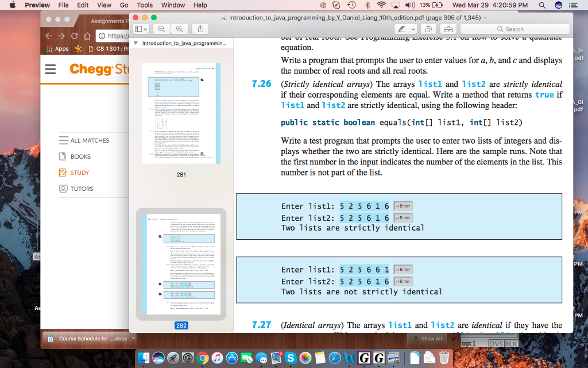588x368 pixels.
Task: Go forward in the Chrome browser
Action: (x=61, y=36)
